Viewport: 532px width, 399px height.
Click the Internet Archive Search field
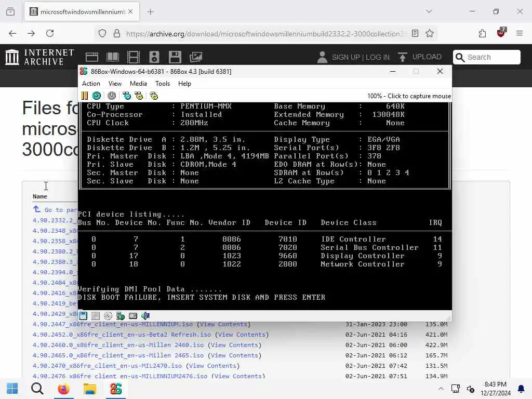tap(486, 57)
